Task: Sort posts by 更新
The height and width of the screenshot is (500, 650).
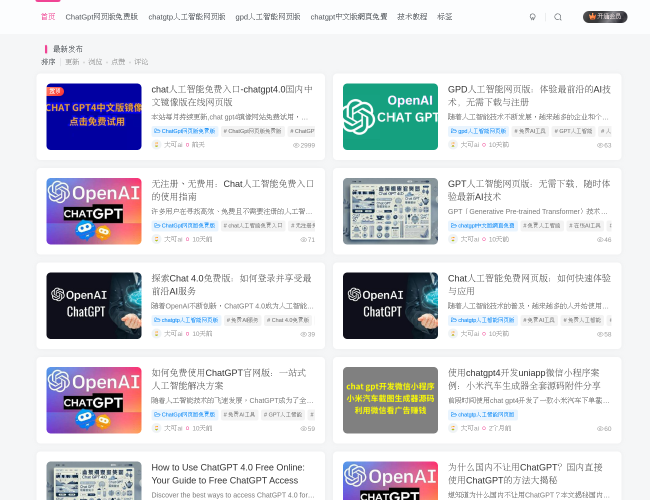Action: (72, 62)
